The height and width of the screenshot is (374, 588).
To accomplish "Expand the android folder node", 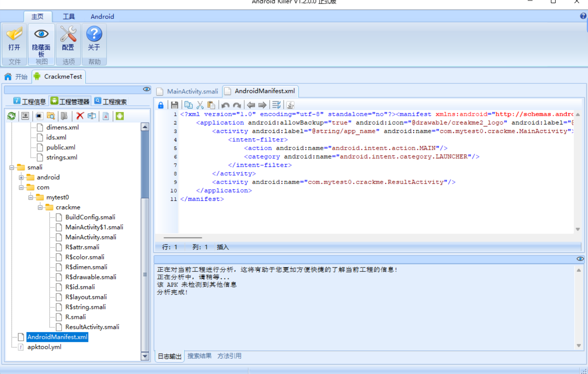I will 21,178.
